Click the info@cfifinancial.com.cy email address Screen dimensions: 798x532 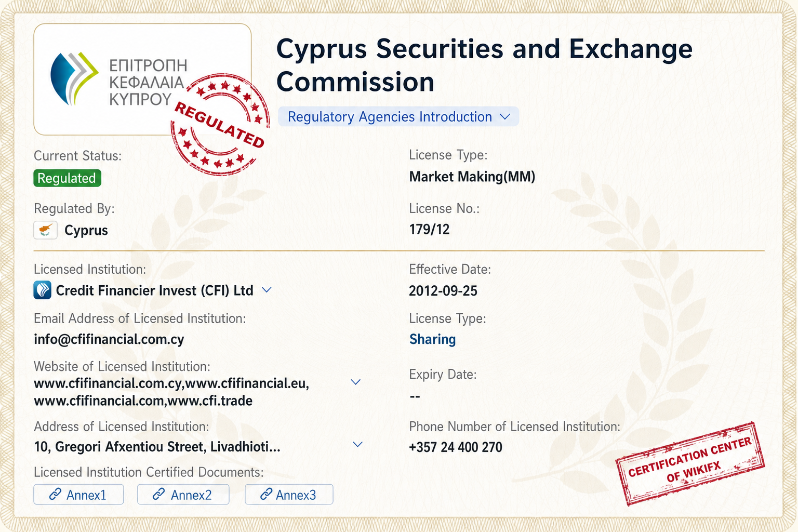pyautogui.click(x=109, y=339)
